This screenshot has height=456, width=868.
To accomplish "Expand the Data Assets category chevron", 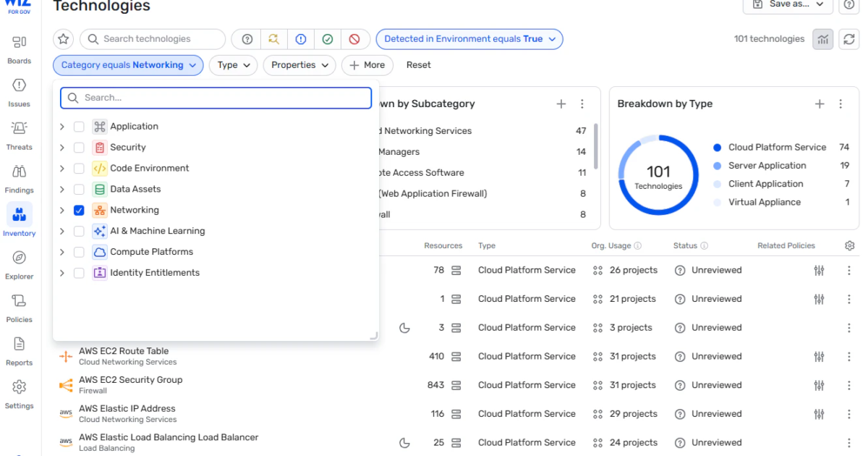I will coord(62,190).
